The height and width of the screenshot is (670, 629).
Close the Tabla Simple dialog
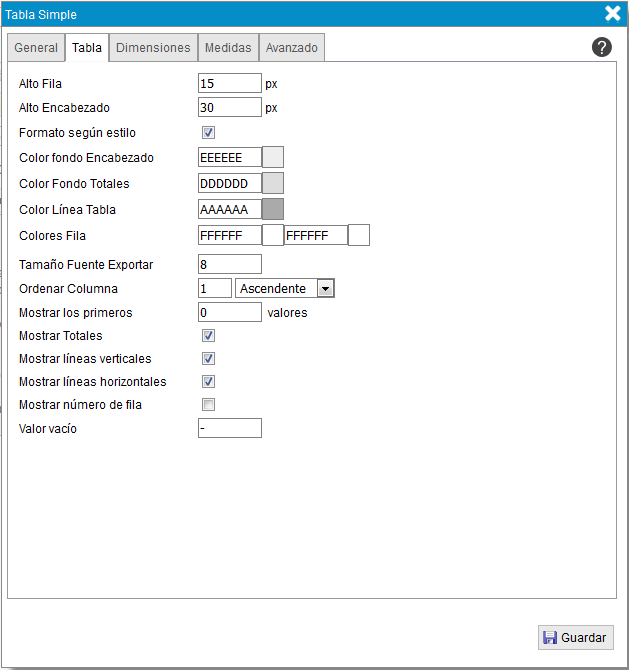click(x=613, y=14)
